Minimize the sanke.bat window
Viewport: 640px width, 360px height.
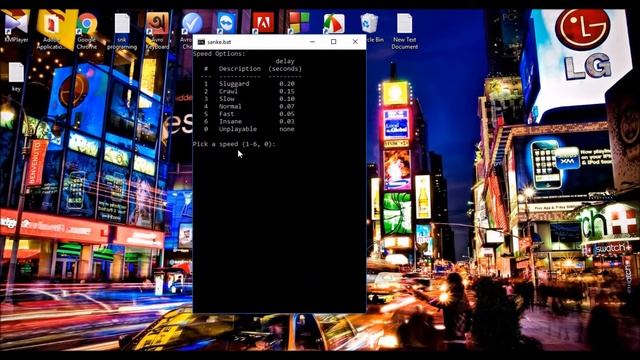click(x=312, y=42)
